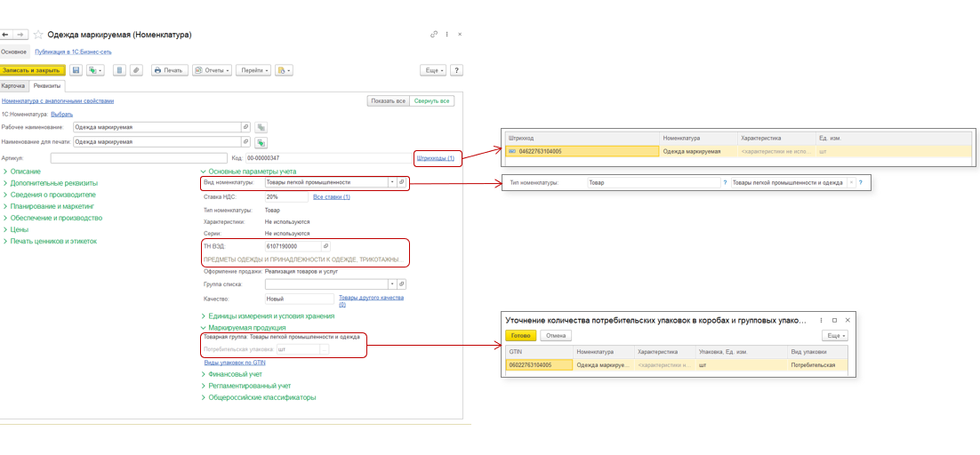The image size is (980, 455).
Task: Open the Отчеты dropdown menu
Action: [212, 70]
